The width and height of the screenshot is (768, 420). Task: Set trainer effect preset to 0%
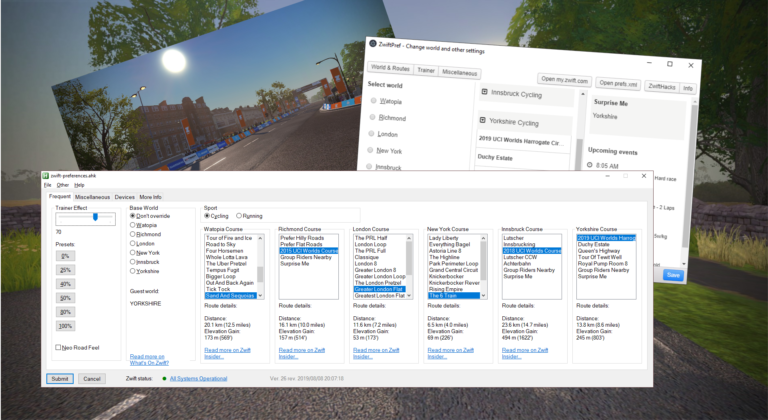(65, 256)
